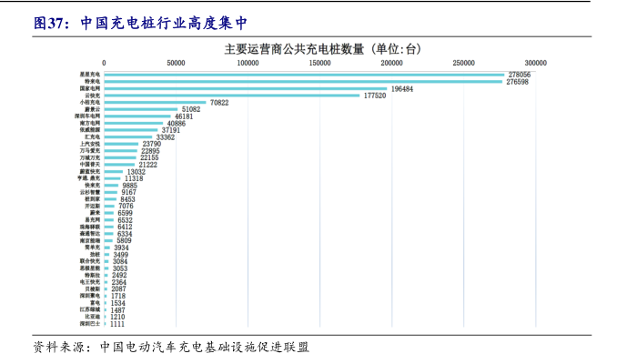Click the 13032 data label
This screenshot has height=364, width=617.
point(136,171)
